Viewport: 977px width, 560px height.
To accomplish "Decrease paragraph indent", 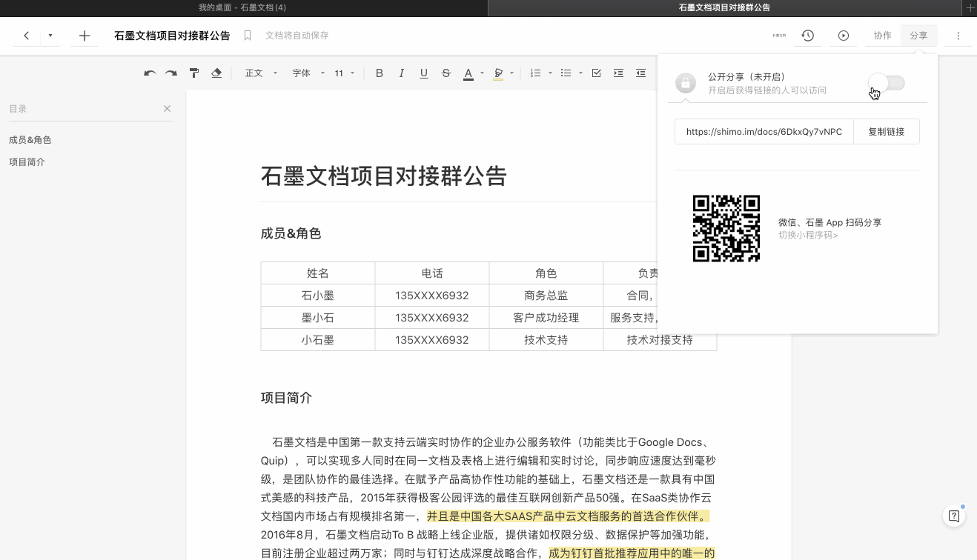I will (641, 73).
